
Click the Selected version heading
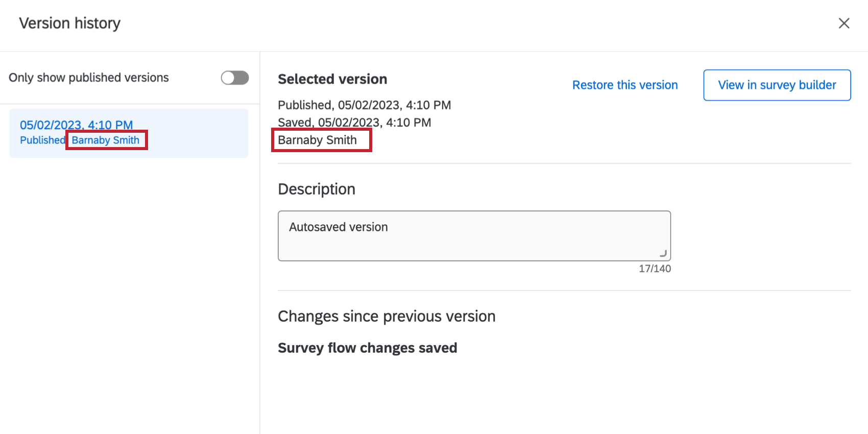coord(332,79)
